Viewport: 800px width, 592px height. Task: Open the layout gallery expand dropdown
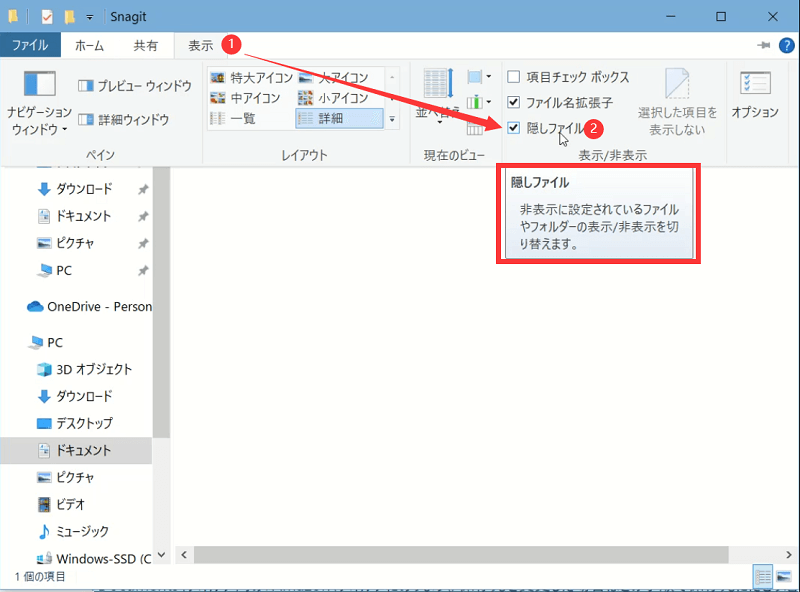click(392, 119)
